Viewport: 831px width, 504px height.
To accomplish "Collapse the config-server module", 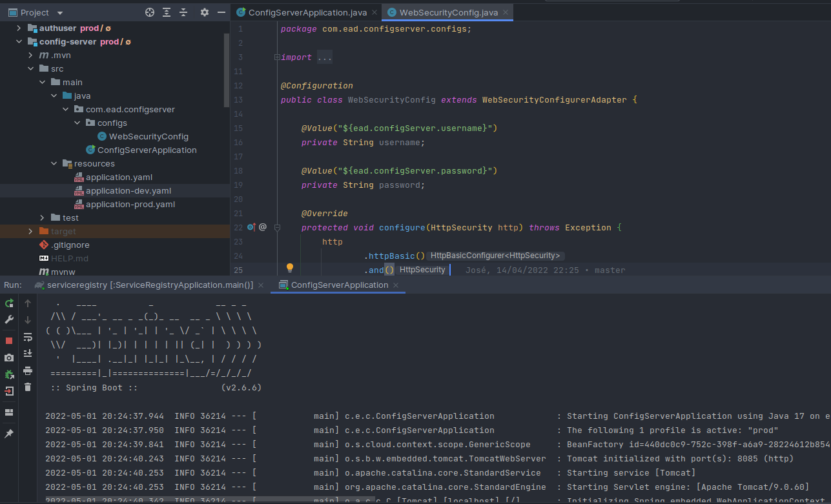I will coord(19,42).
